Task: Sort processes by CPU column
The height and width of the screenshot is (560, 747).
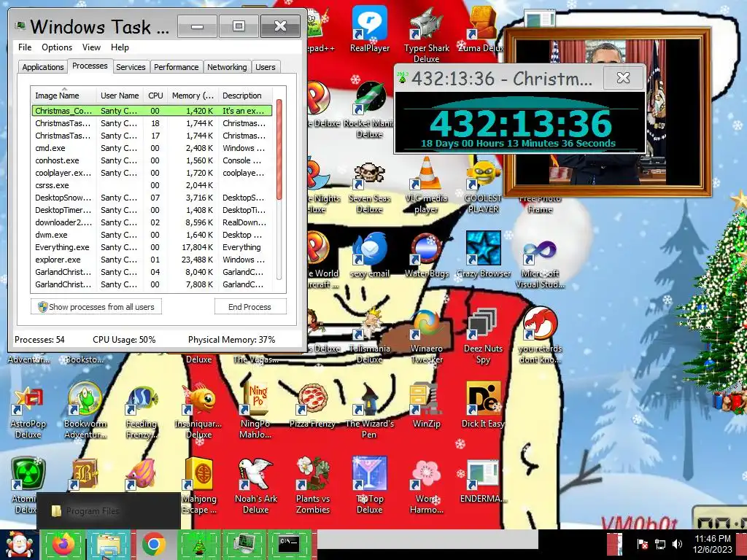Action: 155,96
